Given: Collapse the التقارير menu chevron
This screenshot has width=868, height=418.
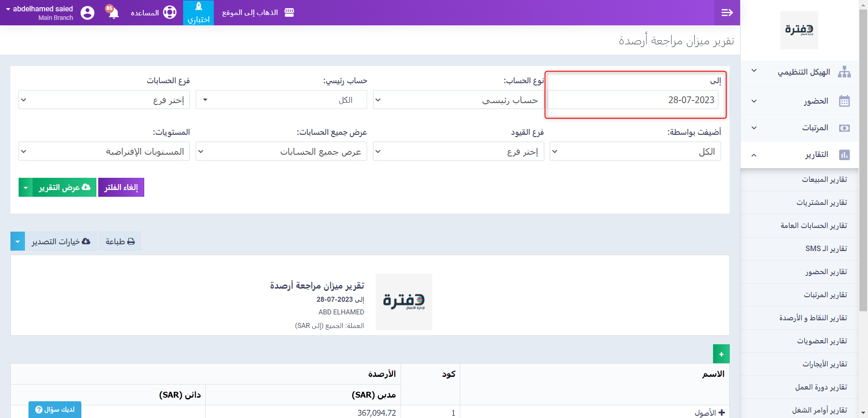Looking at the screenshot, I should pos(754,155).
